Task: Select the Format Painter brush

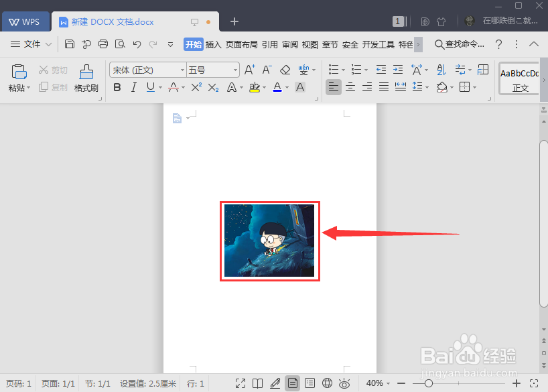Action: [86, 72]
